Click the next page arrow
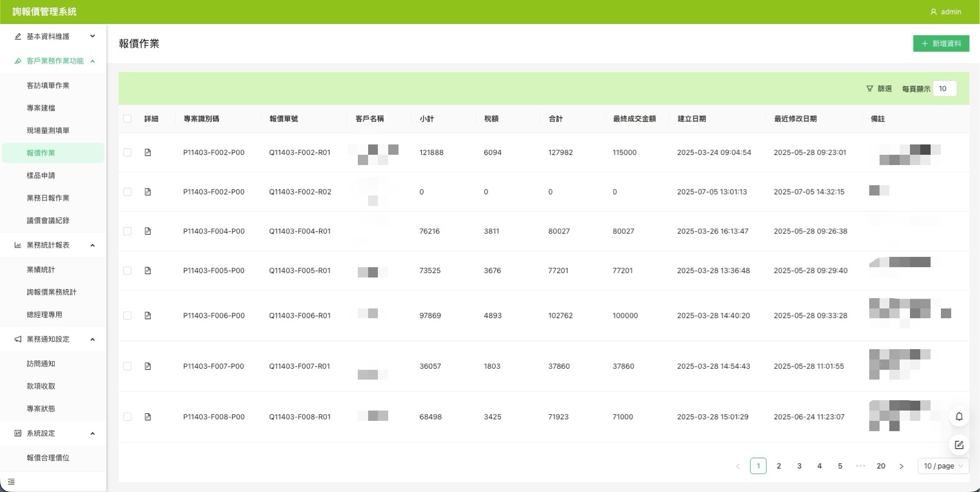This screenshot has height=492, width=980. 901,466
